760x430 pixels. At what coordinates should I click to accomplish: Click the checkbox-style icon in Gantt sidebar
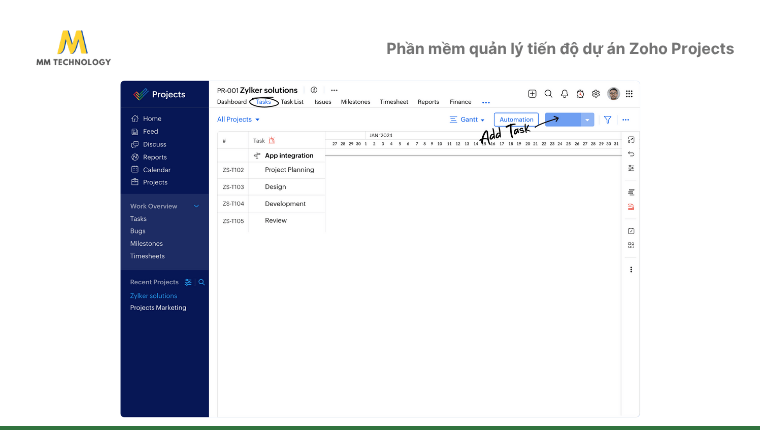pyautogui.click(x=631, y=231)
